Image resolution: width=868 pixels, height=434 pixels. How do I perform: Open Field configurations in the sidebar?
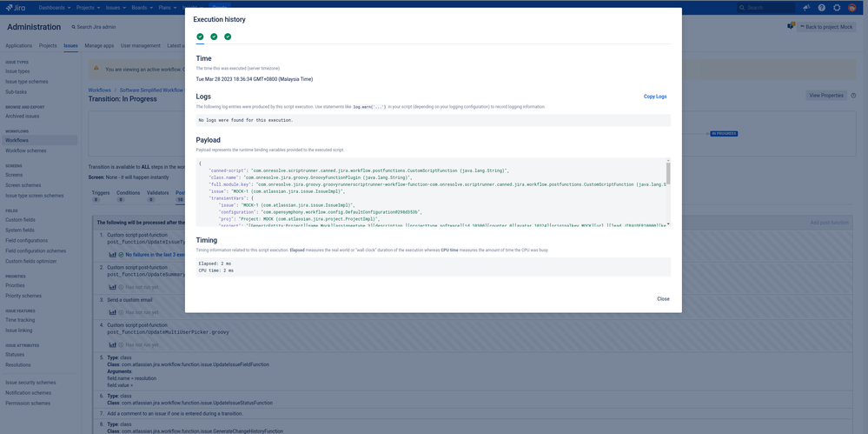27,241
